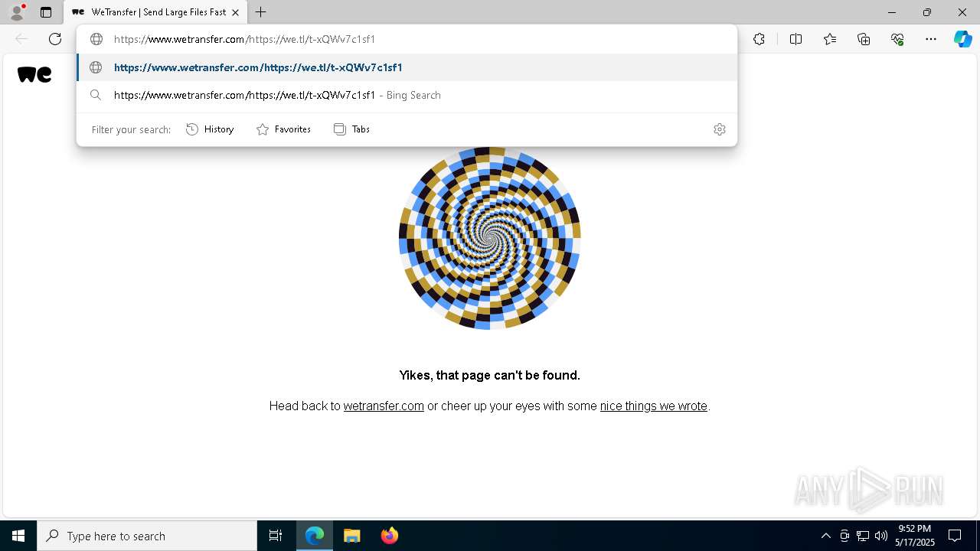Click the globe icon in address bar
Image resolution: width=980 pixels, height=551 pixels.
[x=96, y=39]
